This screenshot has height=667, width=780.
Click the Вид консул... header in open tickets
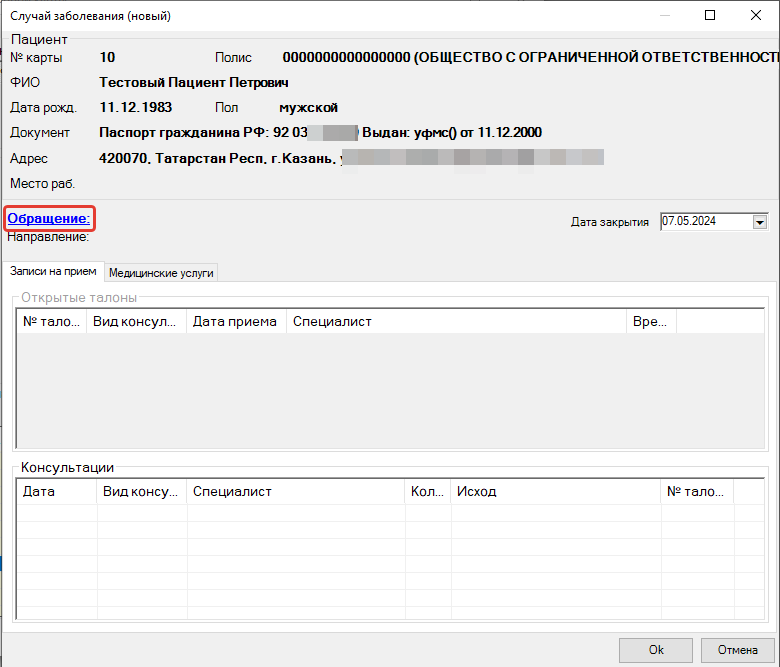(136, 321)
